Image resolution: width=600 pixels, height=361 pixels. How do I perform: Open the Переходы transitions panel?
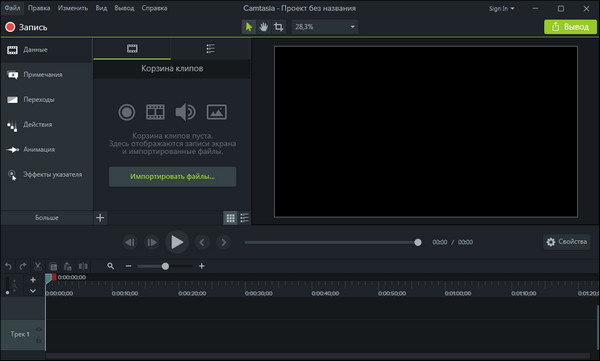46,100
